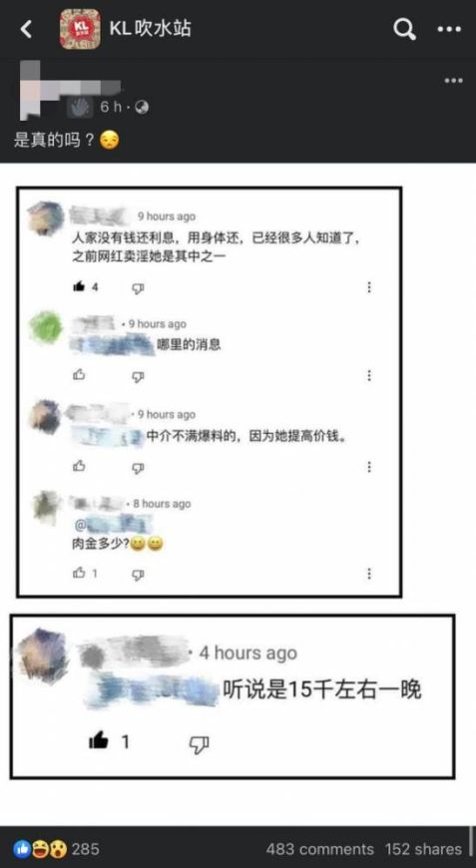
Task: Open the group options menu in the header
Action: 449,29
